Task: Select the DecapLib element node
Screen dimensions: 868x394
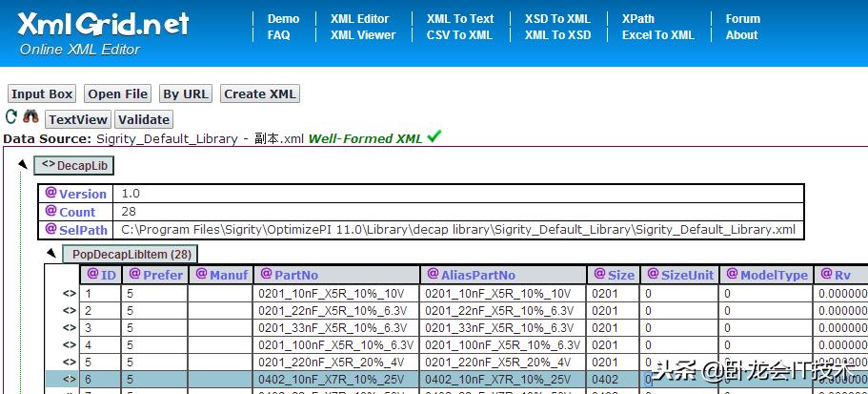Action: point(74,166)
